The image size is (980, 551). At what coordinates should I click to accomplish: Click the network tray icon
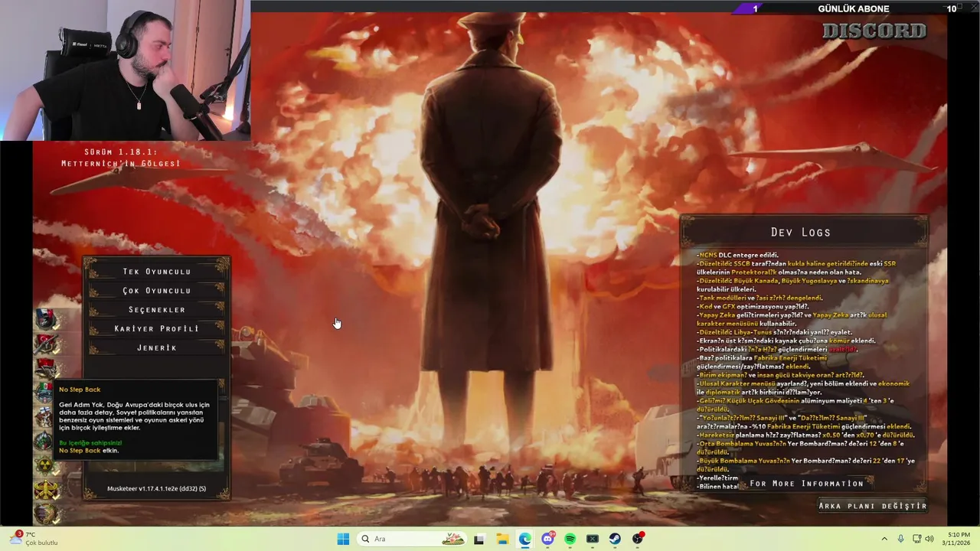(916, 539)
